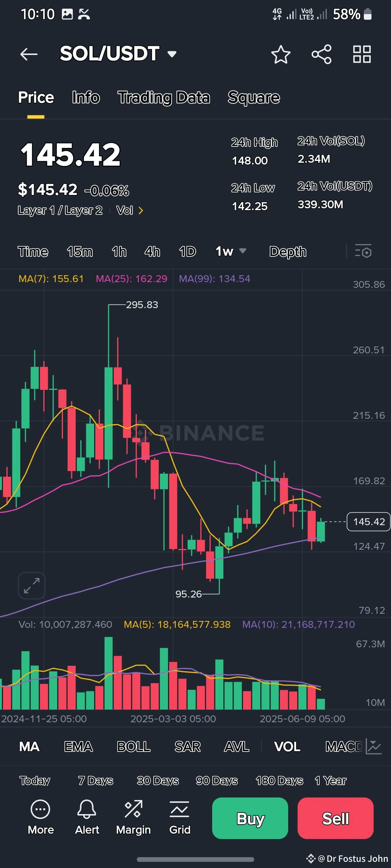
Task: Open the four-square grid layout icon
Action: coord(362,55)
